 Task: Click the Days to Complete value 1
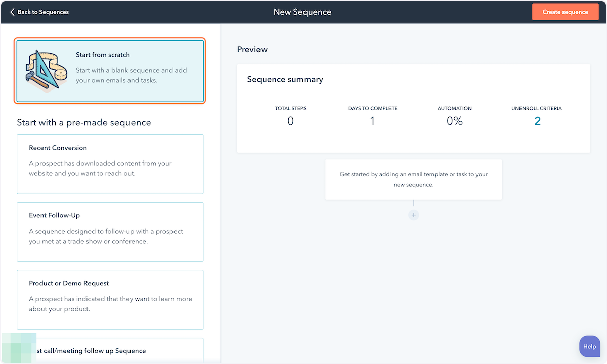click(372, 121)
